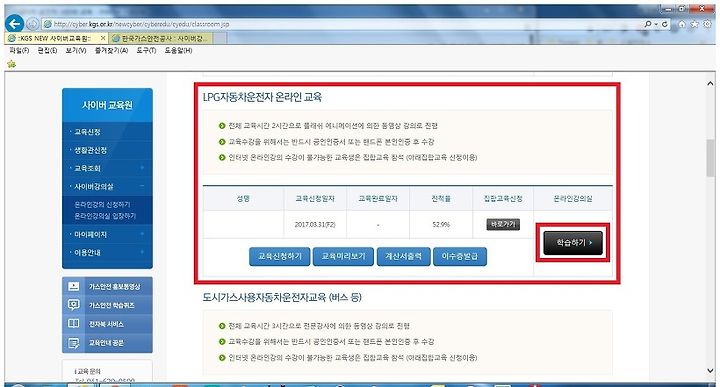Image resolution: width=720 pixels, height=387 pixels.
Task: Open the browser Home icon
Action: click(682, 24)
